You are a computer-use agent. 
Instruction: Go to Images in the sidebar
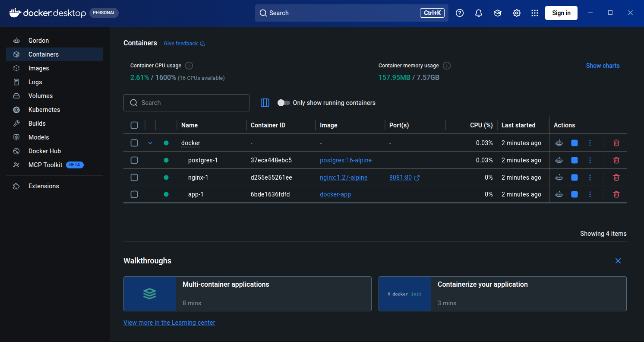pyautogui.click(x=54, y=68)
